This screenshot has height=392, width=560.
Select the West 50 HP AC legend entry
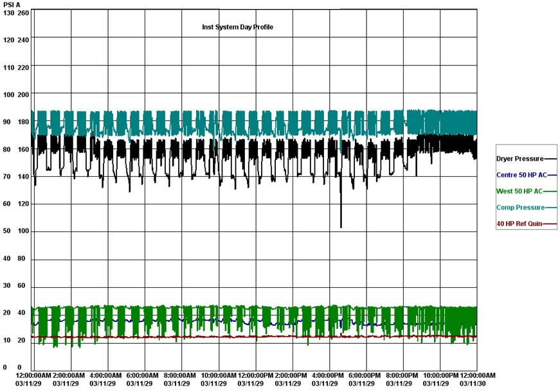pos(527,192)
